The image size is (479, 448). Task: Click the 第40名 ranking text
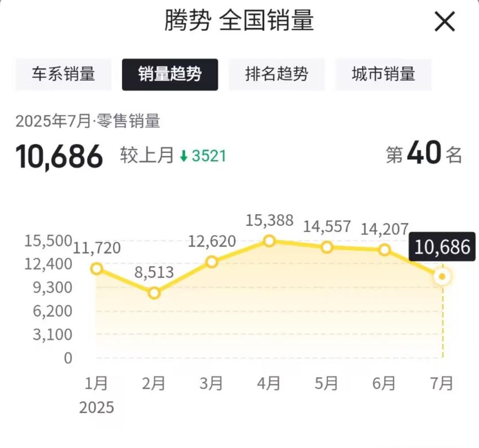tap(424, 153)
